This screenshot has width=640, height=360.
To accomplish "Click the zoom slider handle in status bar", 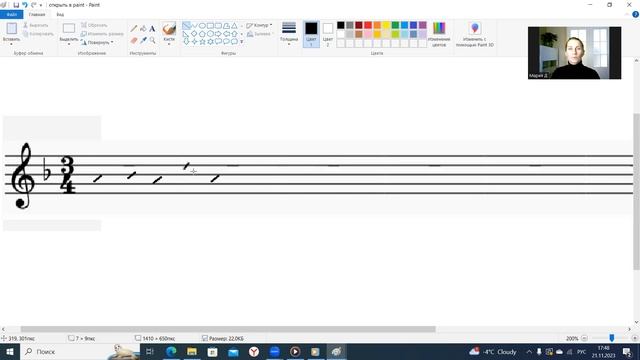I will [x=611, y=338].
